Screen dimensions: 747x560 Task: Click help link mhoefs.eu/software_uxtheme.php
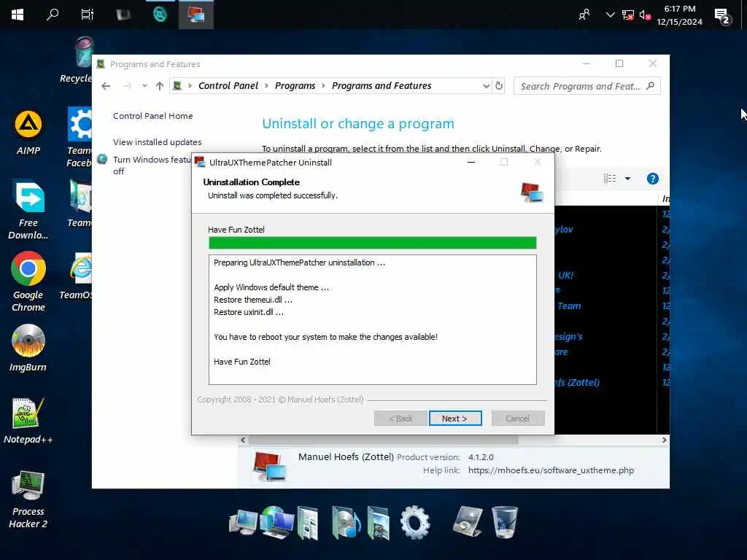point(551,470)
